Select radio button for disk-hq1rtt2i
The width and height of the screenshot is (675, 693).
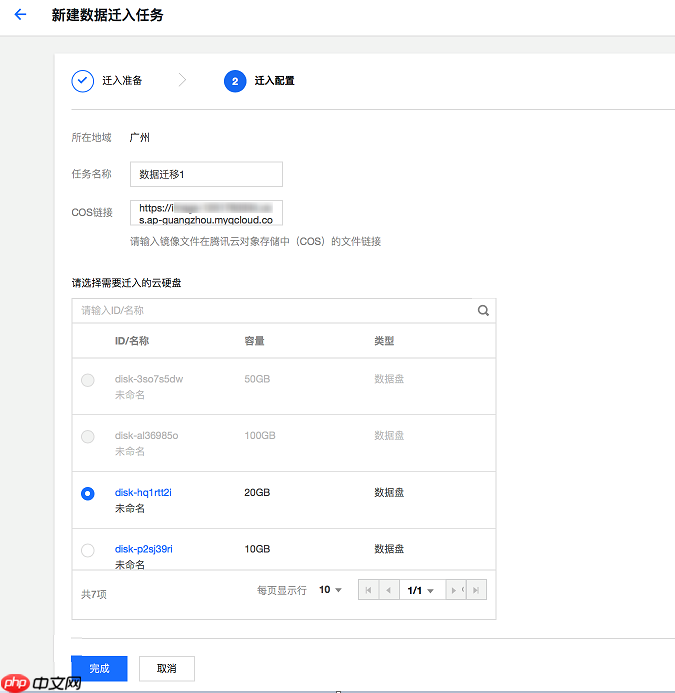coord(88,493)
